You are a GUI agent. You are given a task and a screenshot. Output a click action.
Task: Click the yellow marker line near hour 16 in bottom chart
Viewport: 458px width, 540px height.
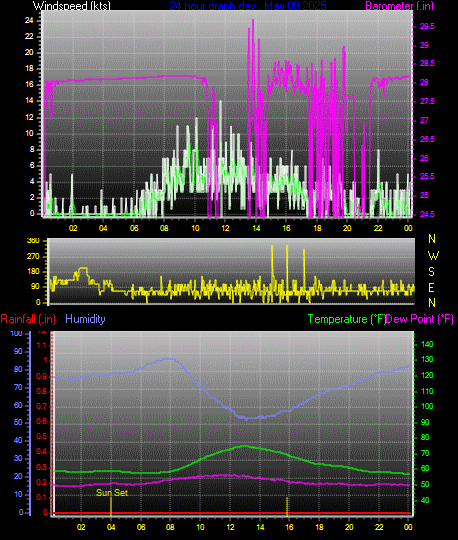pos(287,506)
